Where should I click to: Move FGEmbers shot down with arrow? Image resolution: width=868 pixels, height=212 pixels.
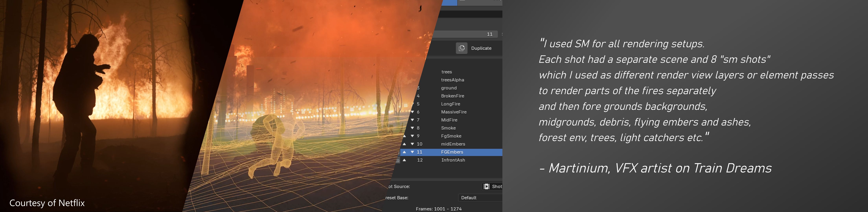(x=412, y=152)
